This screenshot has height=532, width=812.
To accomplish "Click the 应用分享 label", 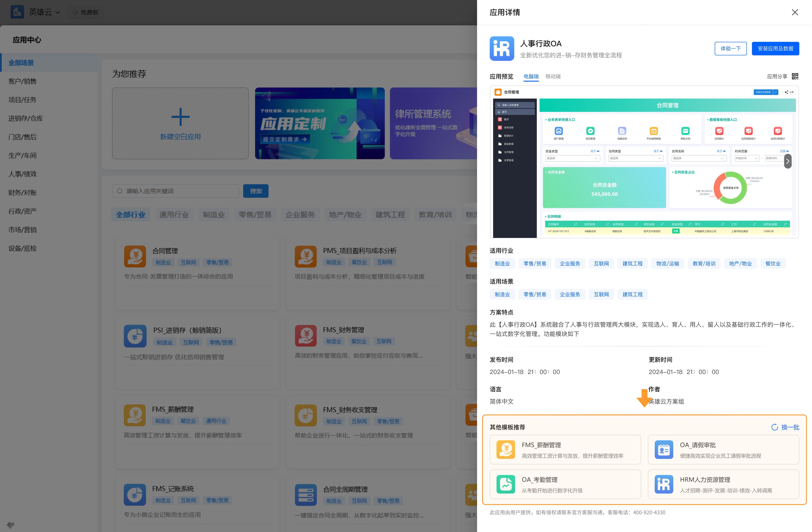I will (777, 76).
